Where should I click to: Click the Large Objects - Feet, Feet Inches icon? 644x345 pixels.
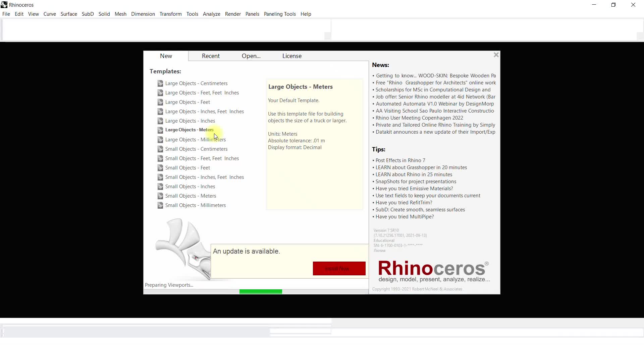click(x=160, y=93)
